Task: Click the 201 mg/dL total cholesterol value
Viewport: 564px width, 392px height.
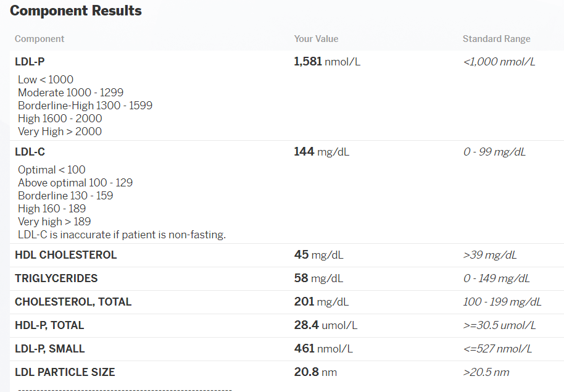Action: (x=321, y=302)
